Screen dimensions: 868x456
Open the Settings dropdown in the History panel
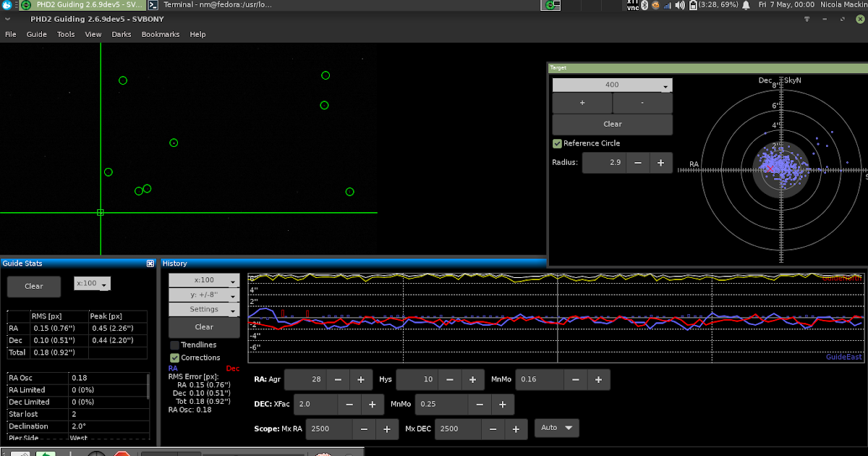pyautogui.click(x=203, y=309)
